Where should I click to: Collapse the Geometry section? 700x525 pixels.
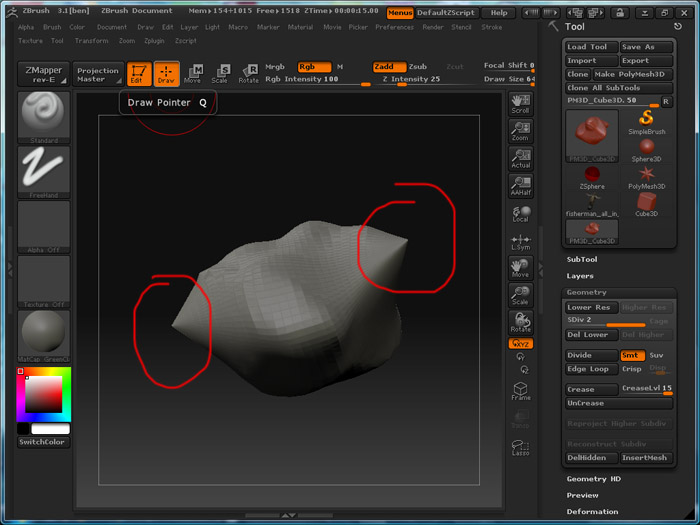coord(586,292)
